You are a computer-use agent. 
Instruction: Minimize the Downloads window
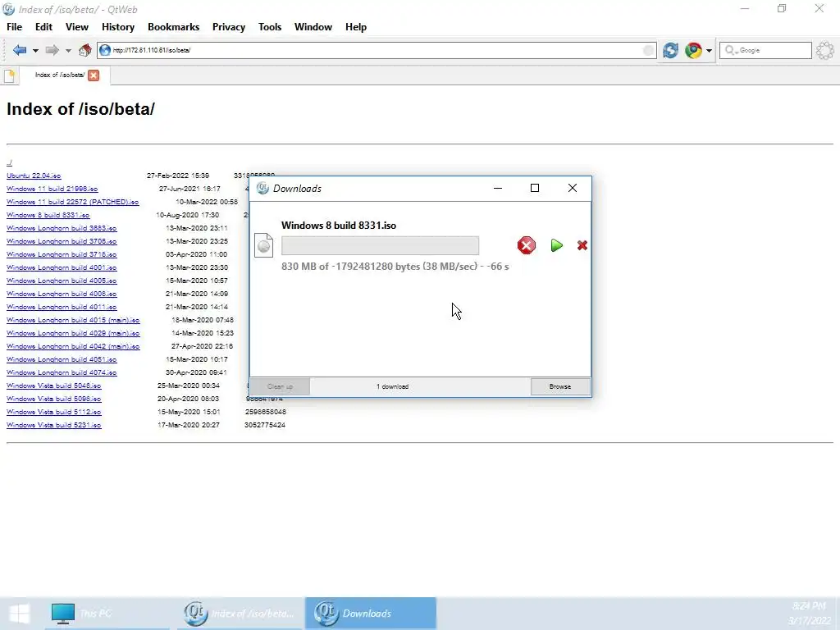click(498, 188)
